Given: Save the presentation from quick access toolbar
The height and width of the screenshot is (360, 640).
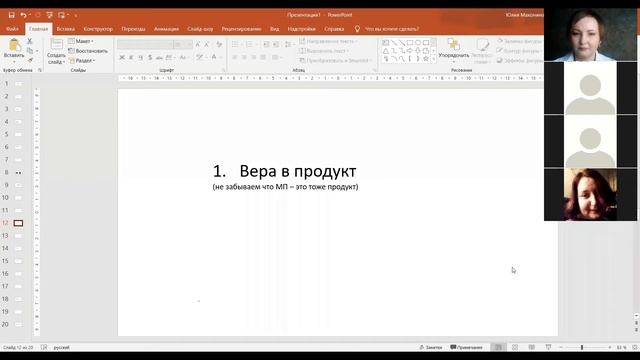Looking at the screenshot, I should pyautogui.click(x=11, y=15).
